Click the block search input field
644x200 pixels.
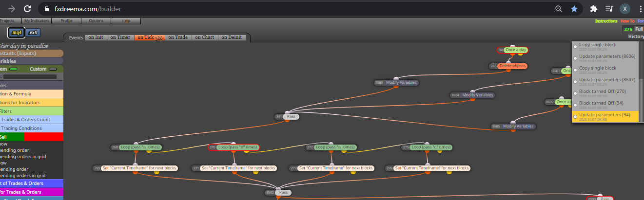[x=30, y=76]
